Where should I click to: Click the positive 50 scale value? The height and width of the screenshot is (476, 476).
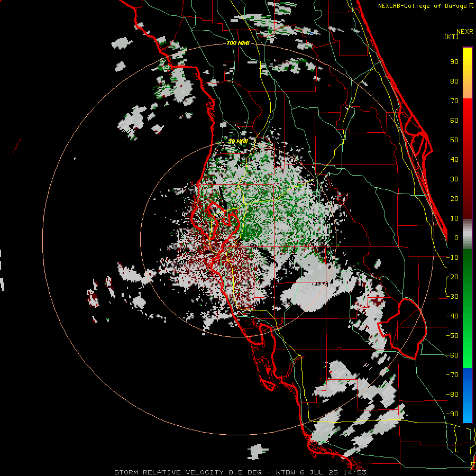click(454, 140)
